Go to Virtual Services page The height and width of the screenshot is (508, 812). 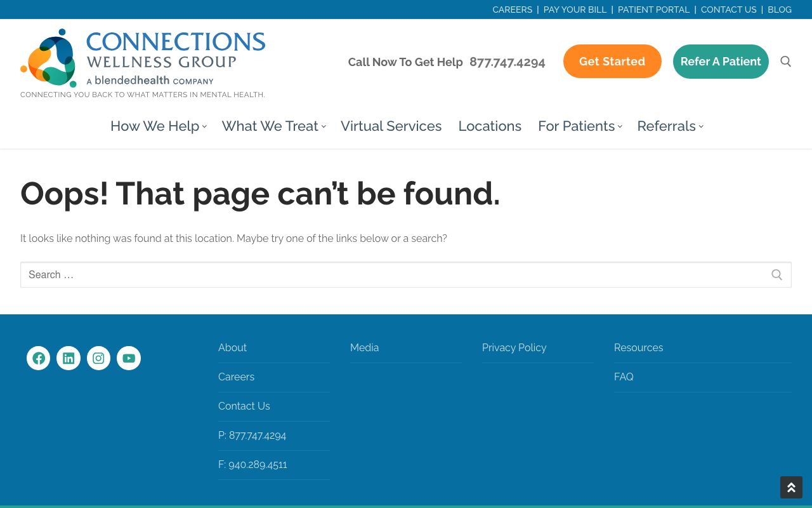click(x=391, y=126)
